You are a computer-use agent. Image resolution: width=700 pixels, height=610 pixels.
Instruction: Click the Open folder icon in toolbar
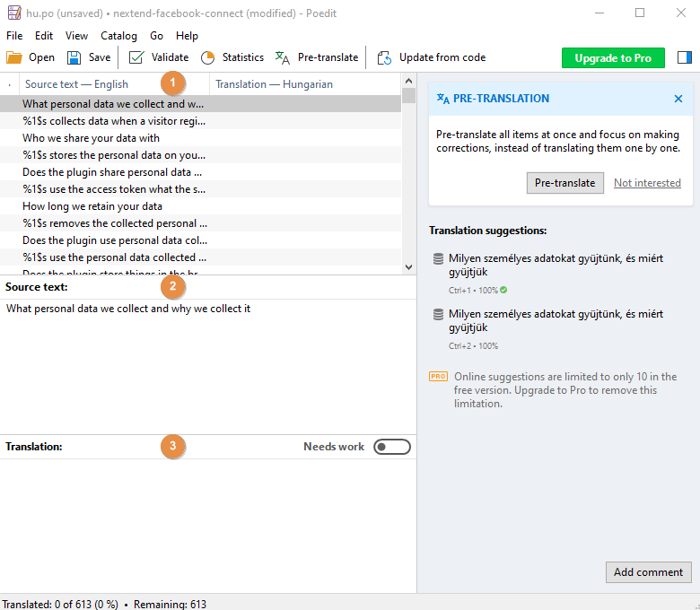coord(15,57)
